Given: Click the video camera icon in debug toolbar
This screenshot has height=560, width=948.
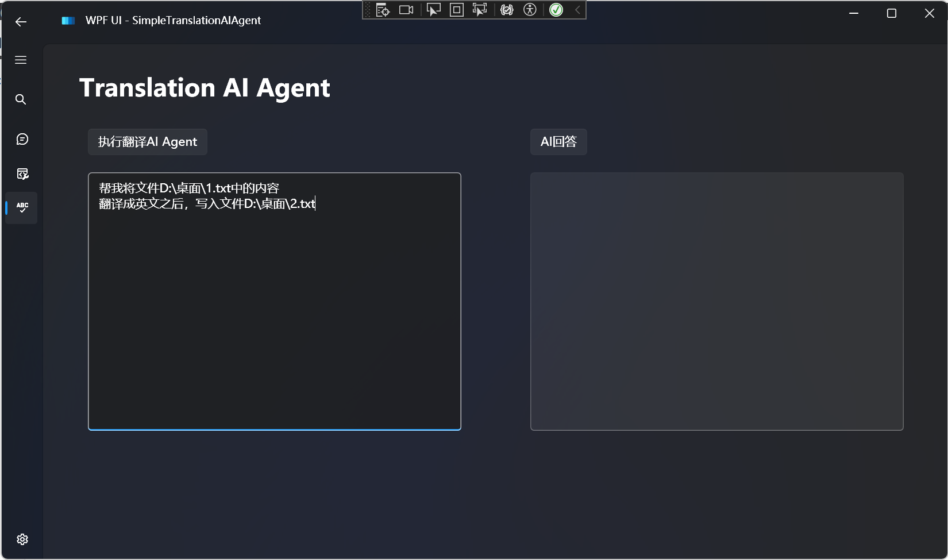Looking at the screenshot, I should tap(406, 10).
